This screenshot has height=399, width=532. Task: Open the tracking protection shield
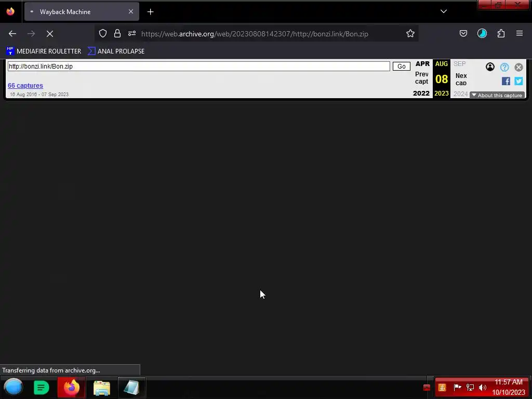tap(103, 33)
